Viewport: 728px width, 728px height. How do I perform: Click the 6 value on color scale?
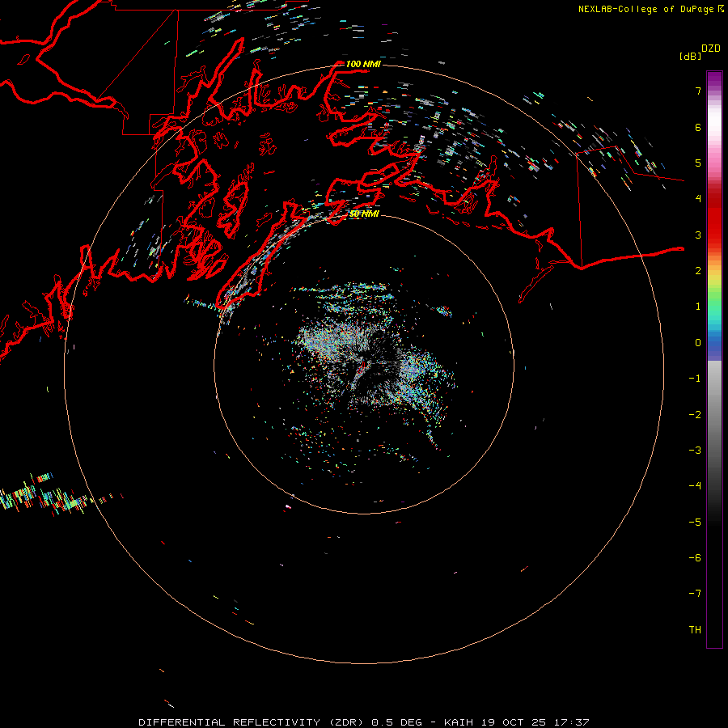(698, 127)
